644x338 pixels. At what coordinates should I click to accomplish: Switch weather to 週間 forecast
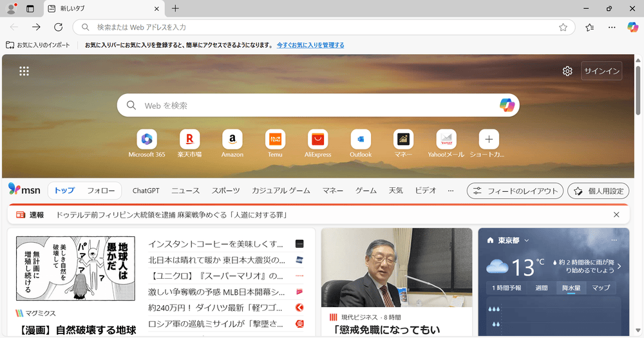(542, 288)
